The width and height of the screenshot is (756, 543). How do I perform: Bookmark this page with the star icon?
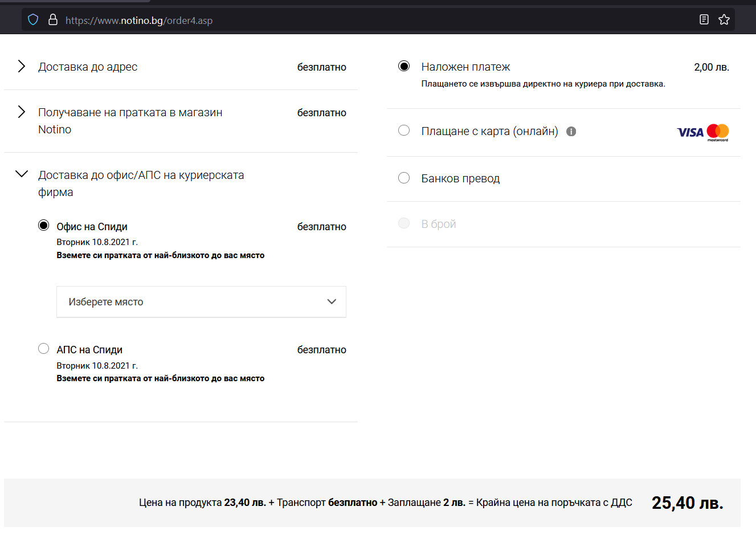click(x=724, y=20)
